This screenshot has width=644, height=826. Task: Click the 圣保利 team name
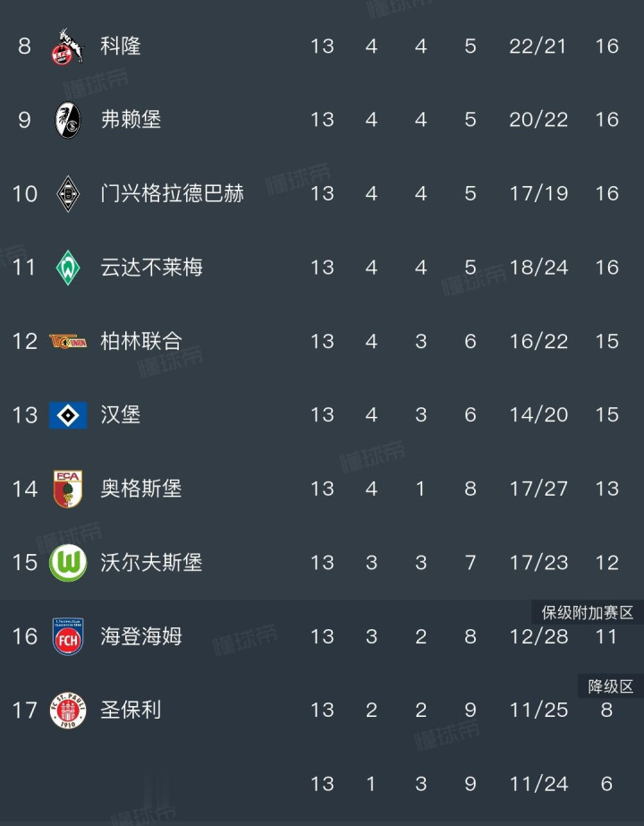tap(131, 711)
